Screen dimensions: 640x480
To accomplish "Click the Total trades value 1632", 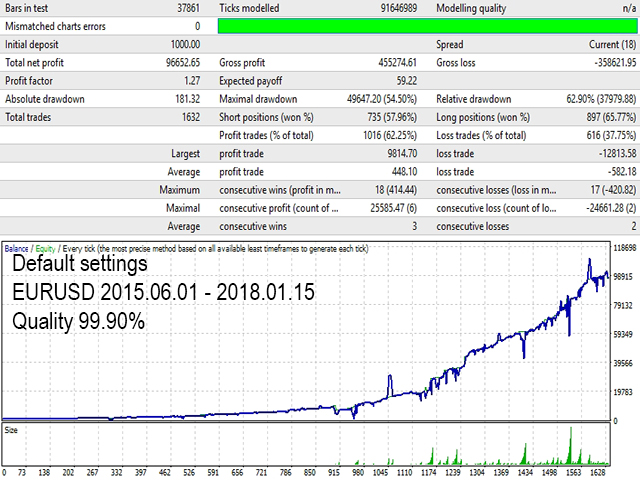I will click(x=191, y=117).
